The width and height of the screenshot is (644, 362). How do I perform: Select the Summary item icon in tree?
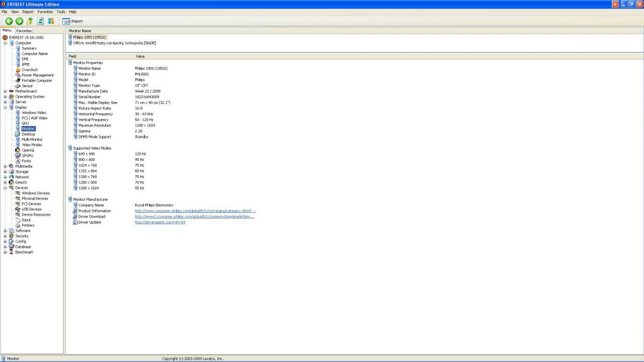pyautogui.click(x=18, y=48)
